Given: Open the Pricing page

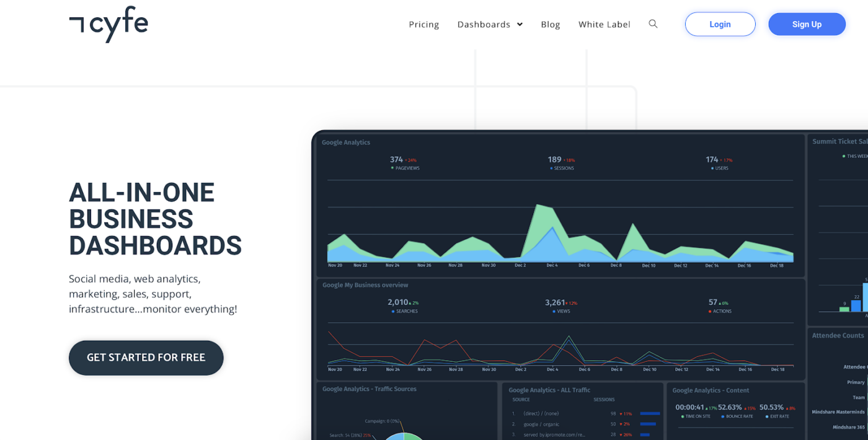Looking at the screenshot, I should 423,24.
